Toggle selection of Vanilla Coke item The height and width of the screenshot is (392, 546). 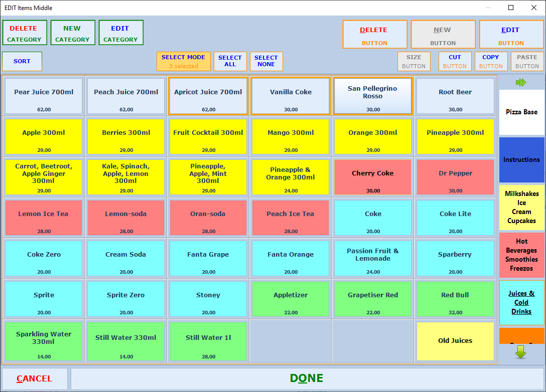click(x=291, y=96)
